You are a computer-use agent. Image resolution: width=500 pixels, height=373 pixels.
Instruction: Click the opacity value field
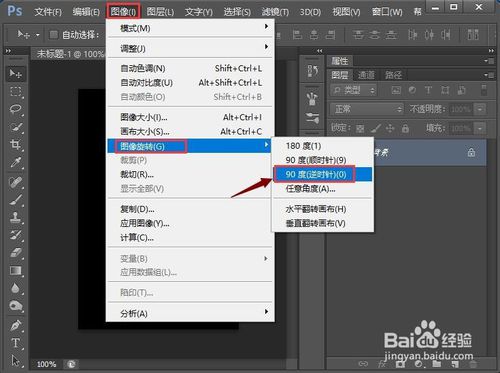(x=461, y=109)
